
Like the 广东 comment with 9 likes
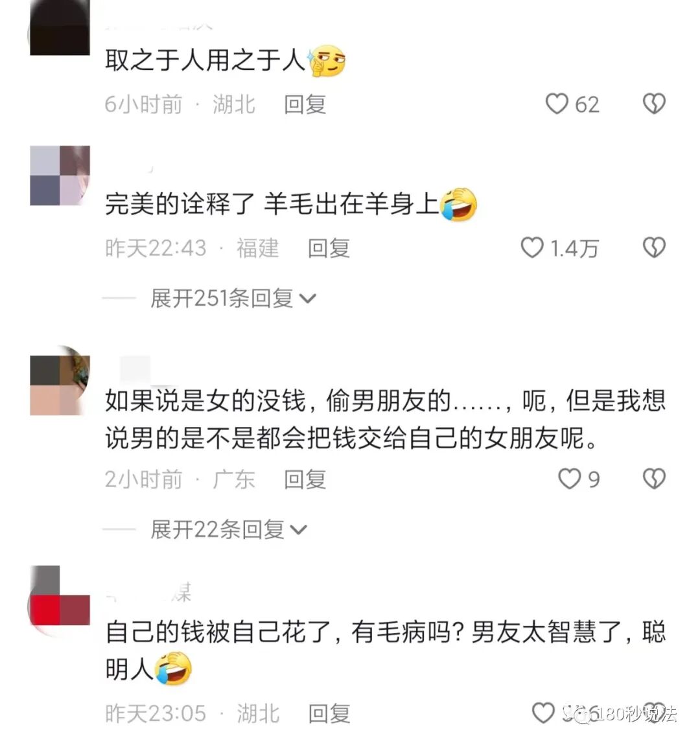pyautogui.click(x=569, y=479)
